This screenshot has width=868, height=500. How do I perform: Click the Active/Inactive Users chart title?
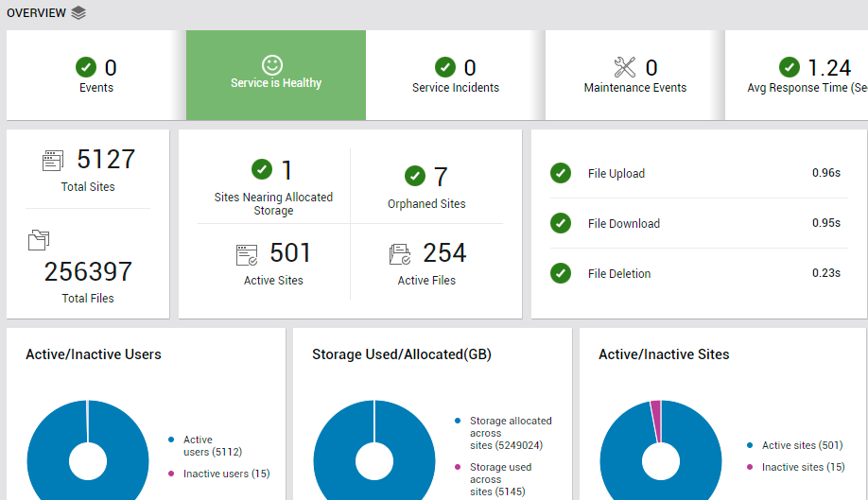94,354
